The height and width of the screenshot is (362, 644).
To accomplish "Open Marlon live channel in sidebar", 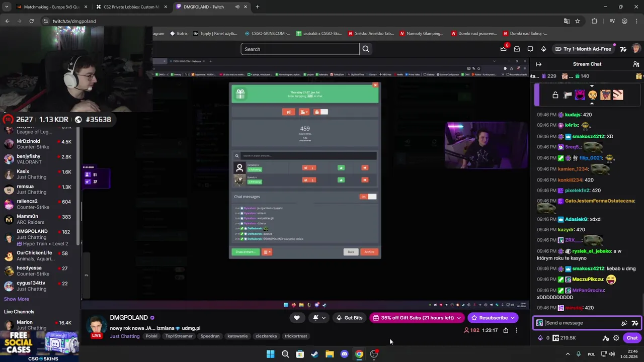I will tap(40, 325).
